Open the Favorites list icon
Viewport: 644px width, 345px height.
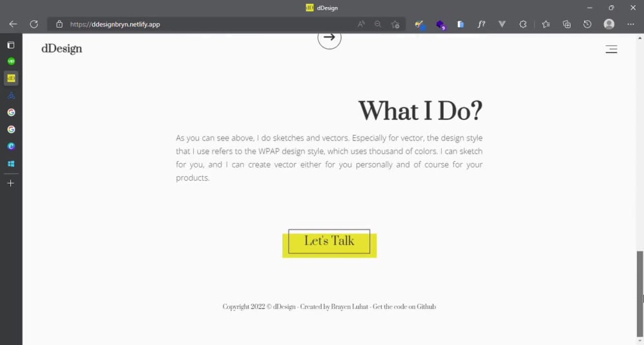[x=546, y=25]
